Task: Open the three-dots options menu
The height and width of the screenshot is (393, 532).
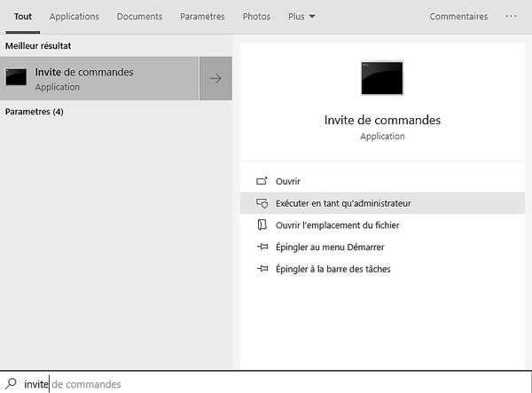Action: (511, 16)
